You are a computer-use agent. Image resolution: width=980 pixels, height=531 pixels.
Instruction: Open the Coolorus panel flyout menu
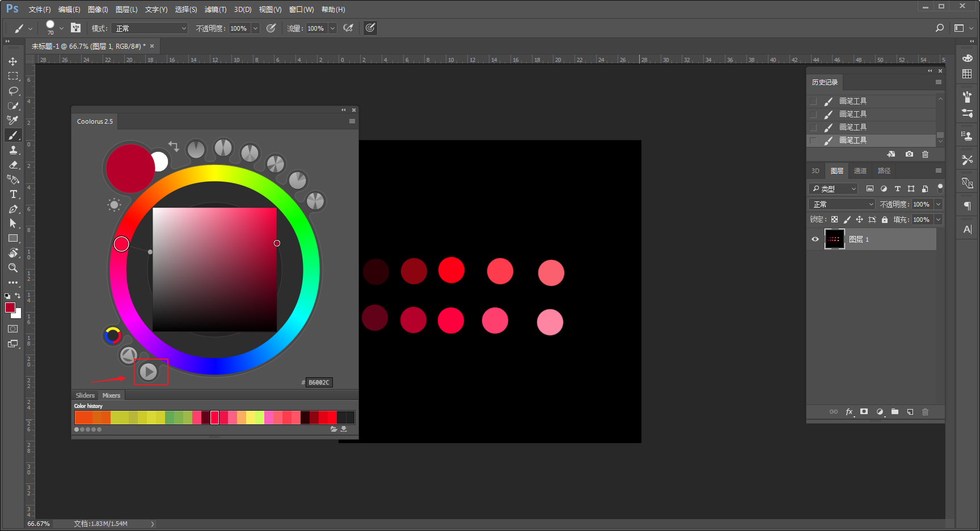pyautogui.click(x=352, y=121)
